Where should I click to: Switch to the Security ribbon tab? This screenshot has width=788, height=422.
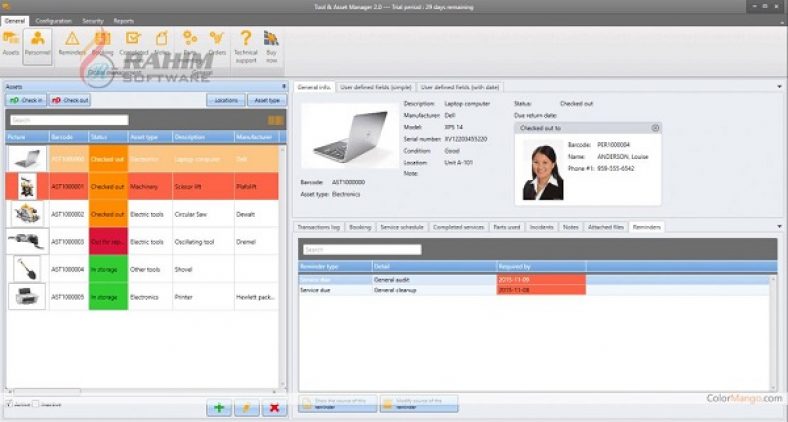tap(92, 21)
